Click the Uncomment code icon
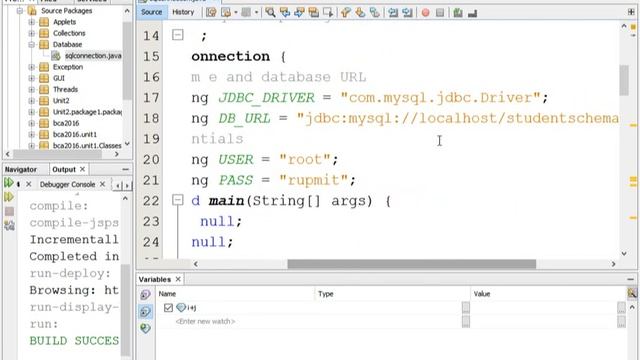The image size is (640, 360). click(472, 13)
